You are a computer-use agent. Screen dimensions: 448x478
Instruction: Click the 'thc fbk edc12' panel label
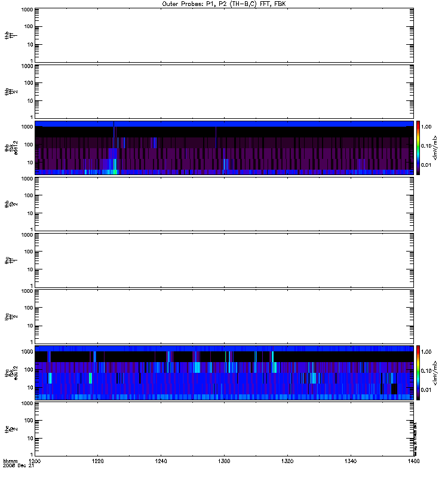(x=11, y=372)
